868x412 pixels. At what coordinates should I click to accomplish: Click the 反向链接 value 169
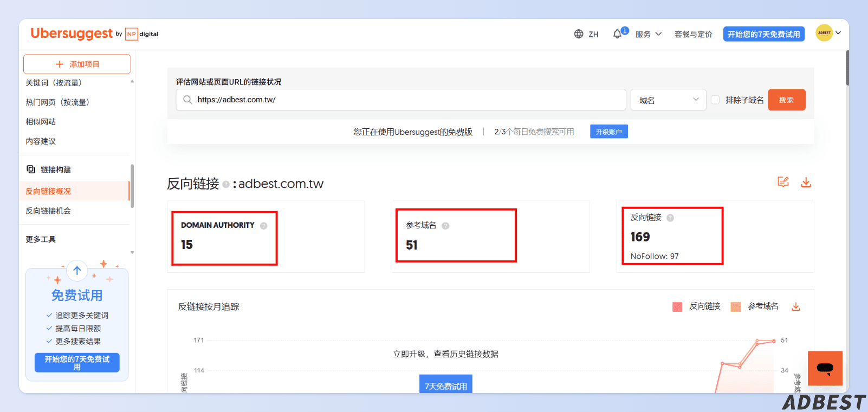coord(640,237)
